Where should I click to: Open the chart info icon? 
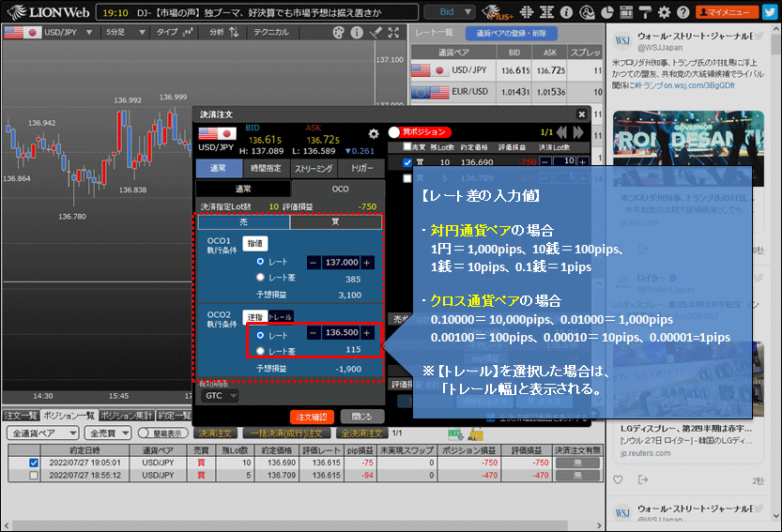[x=357, y=33]
